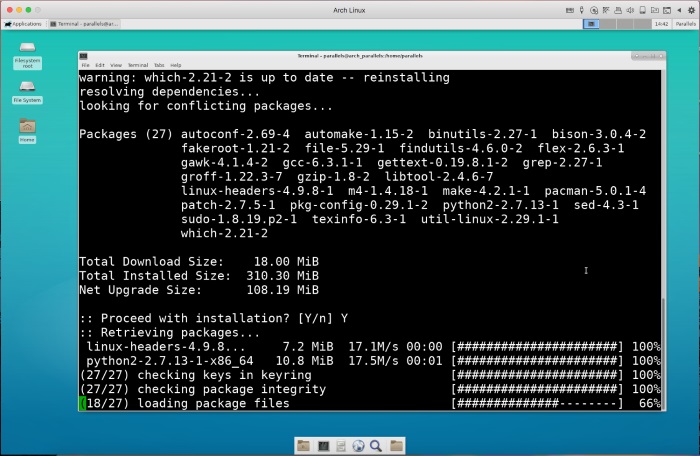Viewport: 700px width, 456px height.
Task: Open the Help menu in Terminal
Action: [176, 65]
